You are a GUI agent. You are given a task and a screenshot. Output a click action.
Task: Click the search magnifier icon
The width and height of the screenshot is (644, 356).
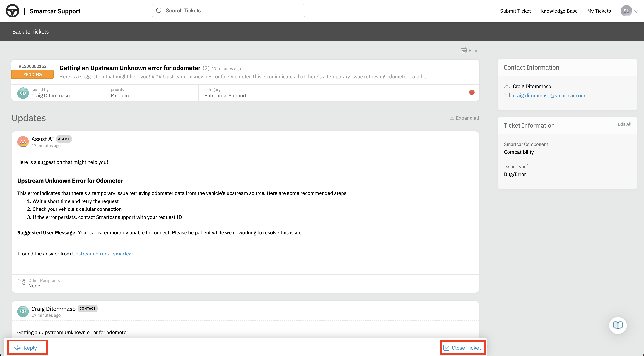point(160,11)
